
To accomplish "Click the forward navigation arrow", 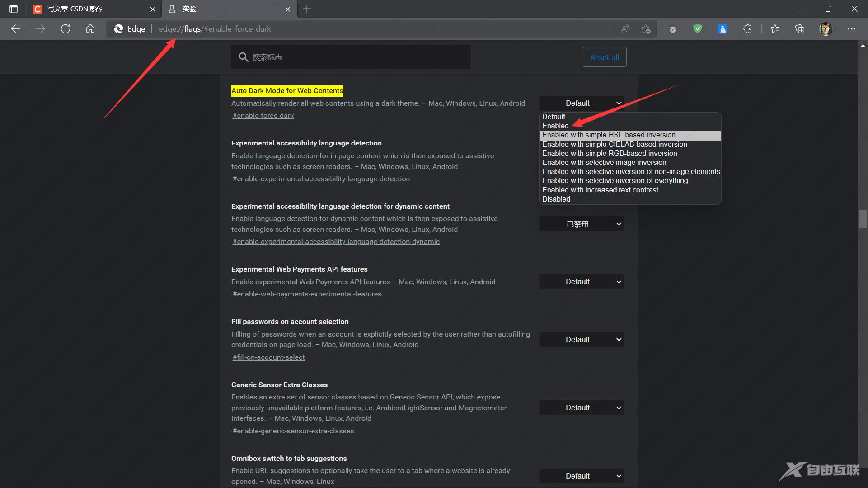I will coord(41,29).
